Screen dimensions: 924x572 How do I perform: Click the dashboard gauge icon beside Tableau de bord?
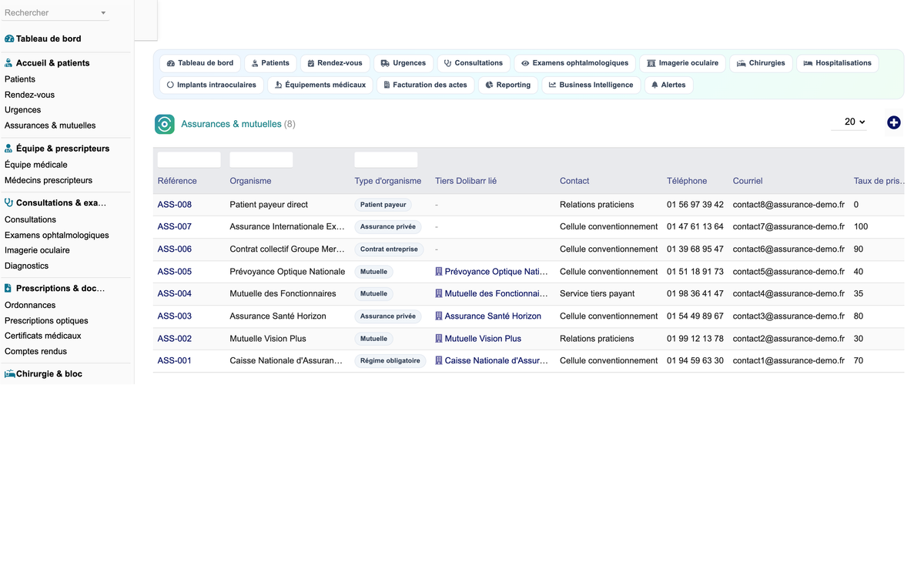[x=9, y=38]
